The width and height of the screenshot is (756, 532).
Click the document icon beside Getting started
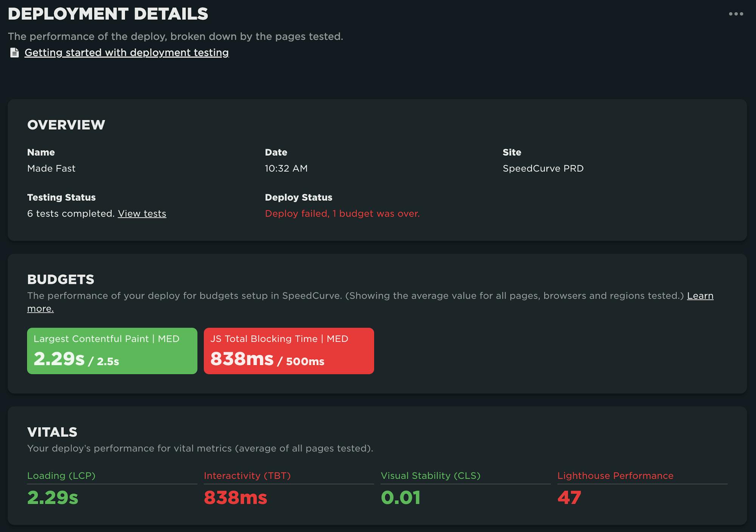(x=14, y=53)
